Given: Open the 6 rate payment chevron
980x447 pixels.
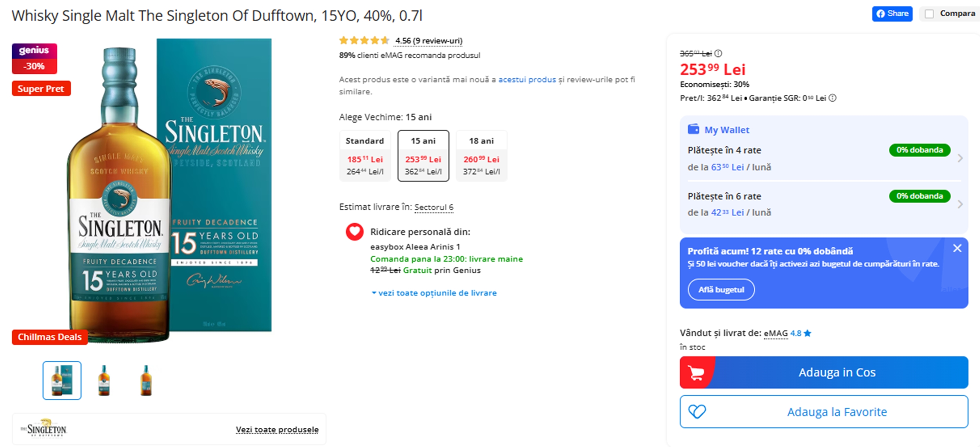Looking at the screenshot, I should (960, 204).
